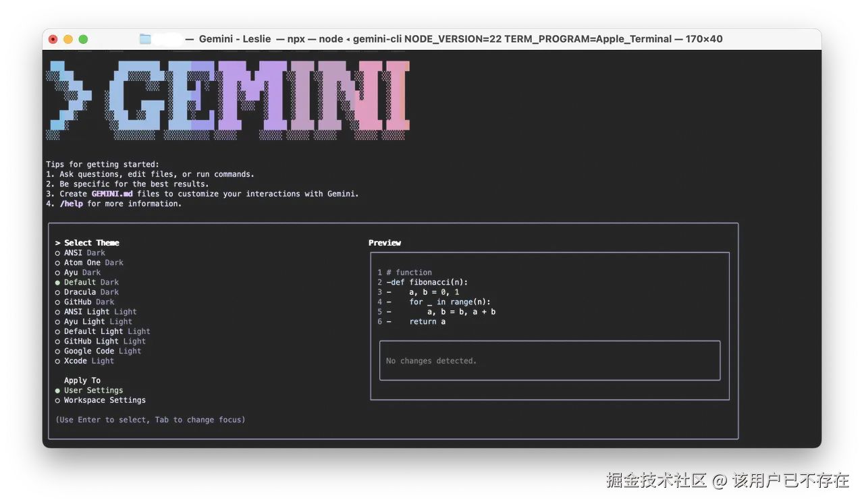
Task: Pick the Ayu Light theme
Action: pyautogui.click(x=94, y=322)
